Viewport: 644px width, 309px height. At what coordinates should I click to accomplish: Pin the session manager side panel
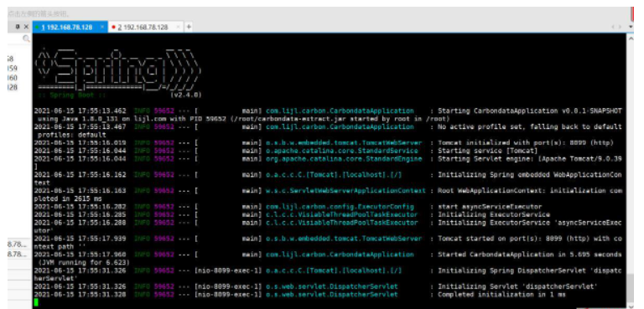coord(18,27)
